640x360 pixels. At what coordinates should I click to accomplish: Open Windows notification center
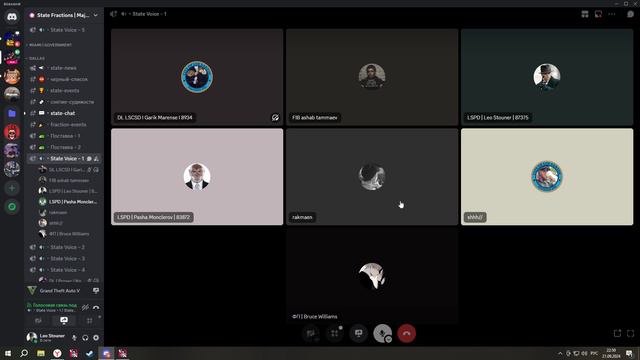tap(629, 353)
